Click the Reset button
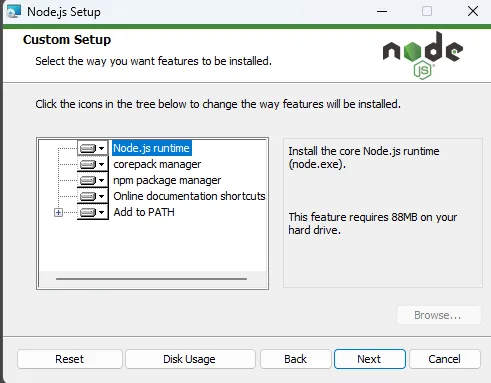The height and width of the screenshot is (383, 491). click(70, 359)
